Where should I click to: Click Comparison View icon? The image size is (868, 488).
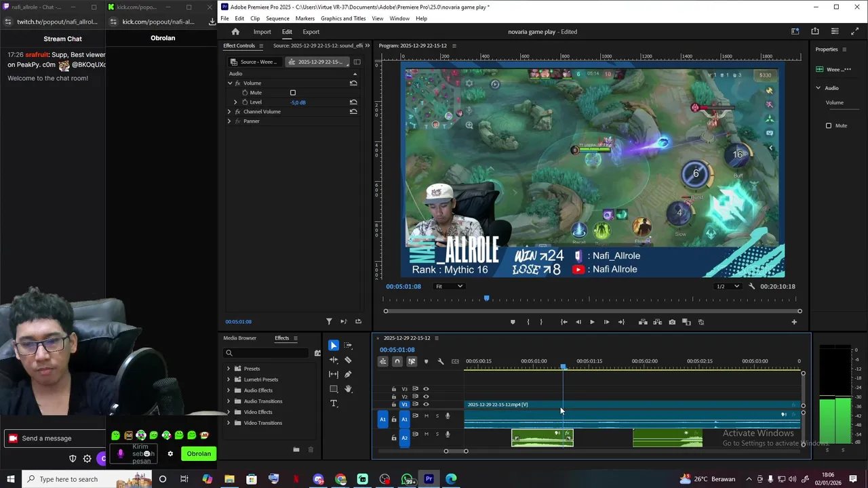coord(686,322)
